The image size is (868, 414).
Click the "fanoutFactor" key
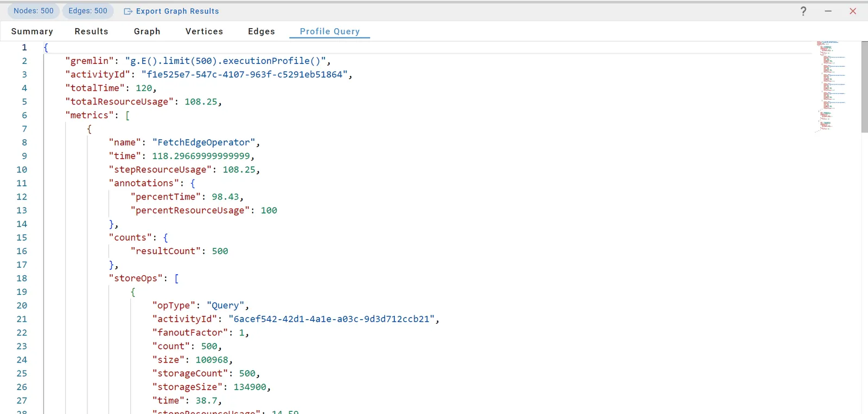(190, 332)
